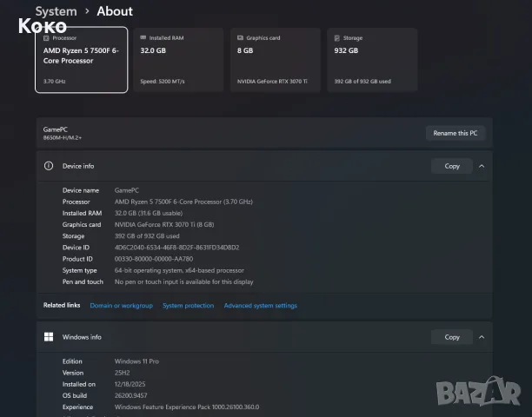Open the Storage 932 GB tile

click(x=372, y=60)
